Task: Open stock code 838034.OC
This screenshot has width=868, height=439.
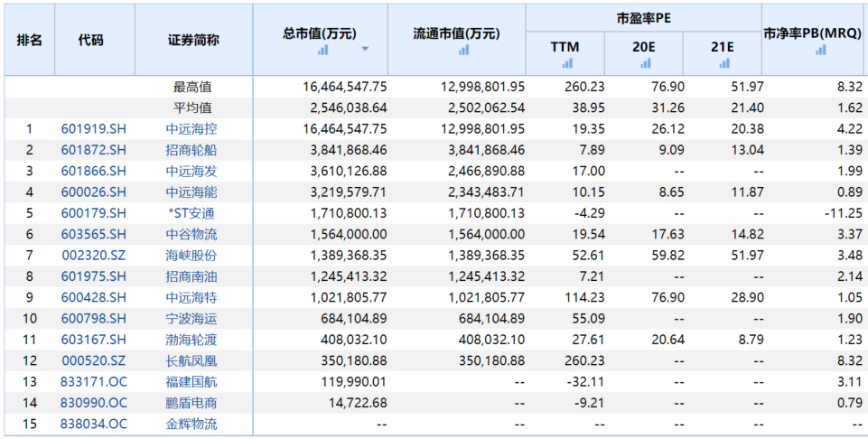Action: click(94, 424)
